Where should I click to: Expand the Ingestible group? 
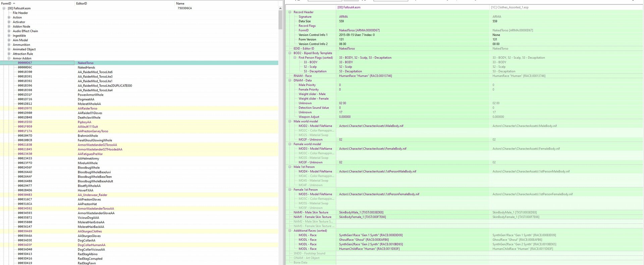(9, 36)
